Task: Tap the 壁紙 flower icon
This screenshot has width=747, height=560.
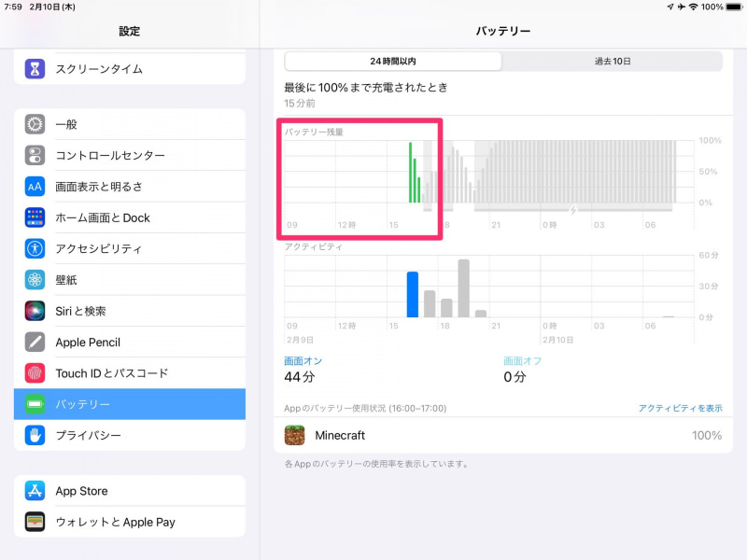Action: click(35, 280)
